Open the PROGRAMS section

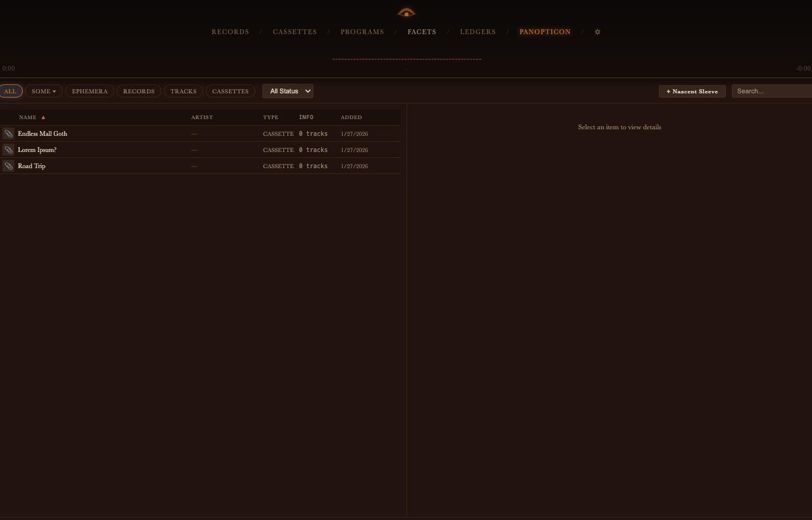pos(362,32)
